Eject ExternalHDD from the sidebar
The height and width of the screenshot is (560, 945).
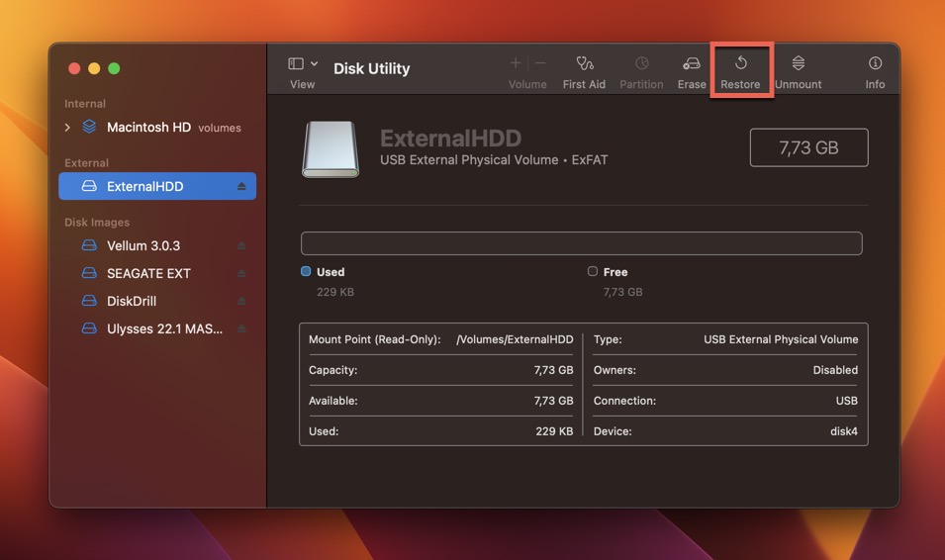pyautogui.click(x=241, y=186)
